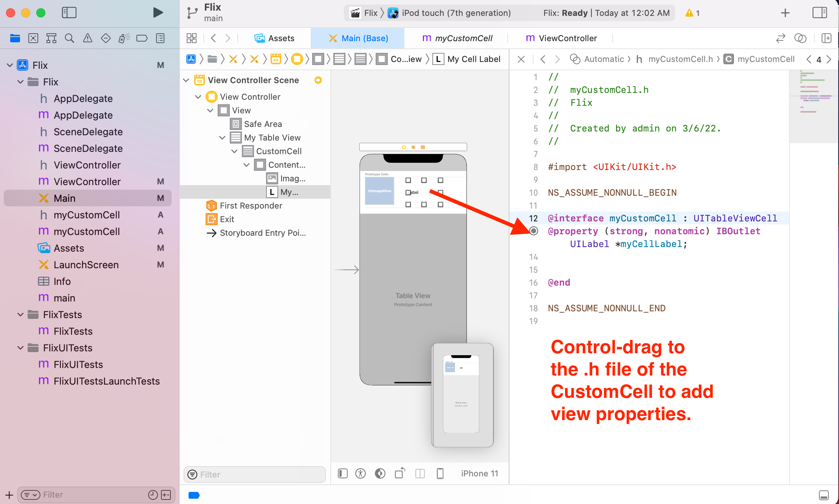This screenshot has width=839, height=504.
Task: Go forward in editor history
Action: [228, 38]
